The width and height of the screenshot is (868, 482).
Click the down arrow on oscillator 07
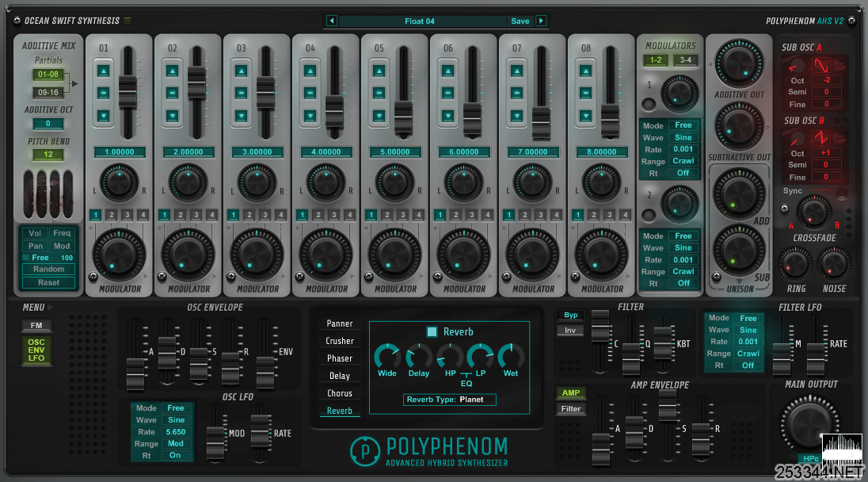(516, 116)
